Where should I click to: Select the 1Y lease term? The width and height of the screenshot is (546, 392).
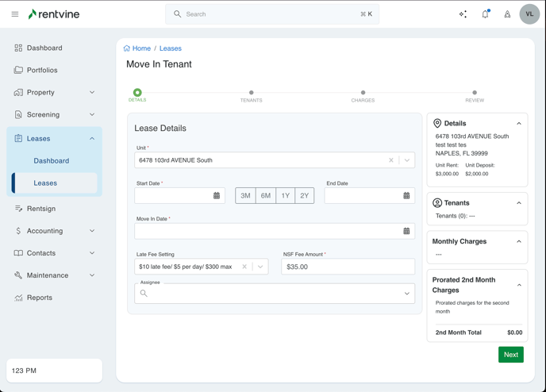click(x=285, y=195)
